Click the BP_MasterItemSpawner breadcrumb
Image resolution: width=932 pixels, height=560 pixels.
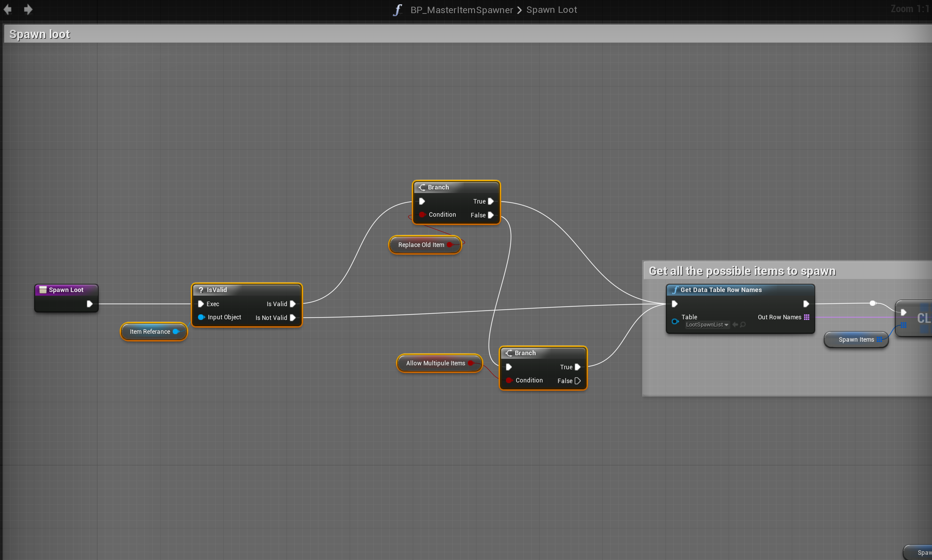[x=461, y=10]
